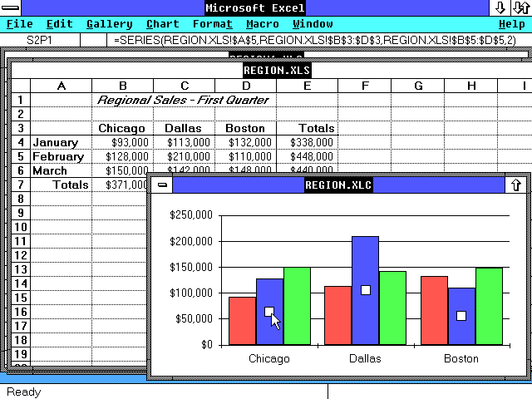This screenshot has width=532, height=399.
Task: Click the Boston header cell in row 3
Action: click(246, 128)
